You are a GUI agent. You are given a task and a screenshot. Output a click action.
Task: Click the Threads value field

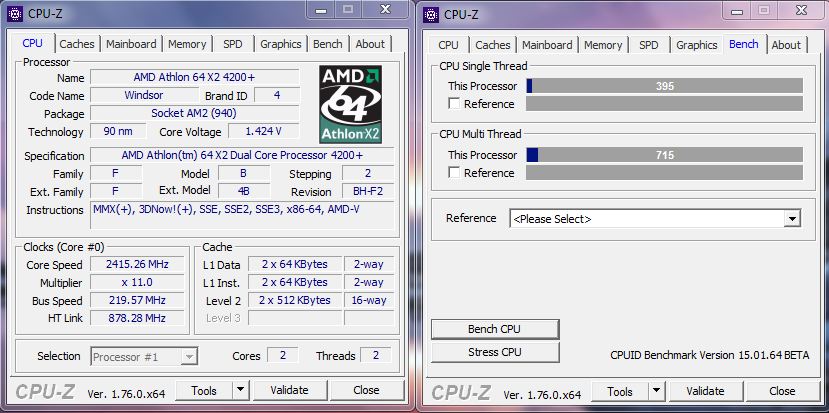pyautogui.click(x=376, y=355)
